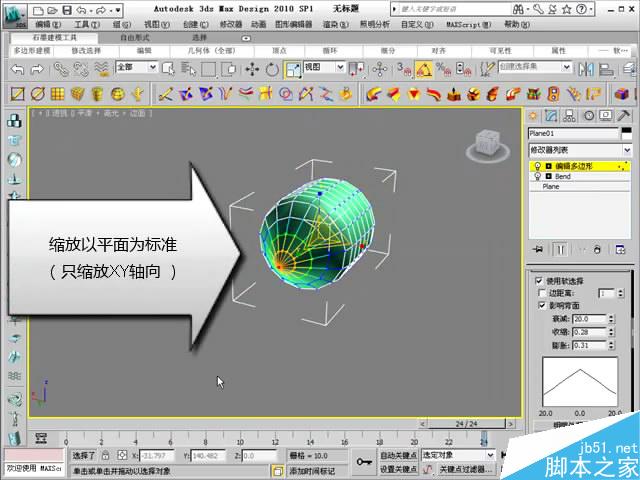Activate the Select and Scale tool
This screenshot has height=480, width=640.
[x=294, y=69]
